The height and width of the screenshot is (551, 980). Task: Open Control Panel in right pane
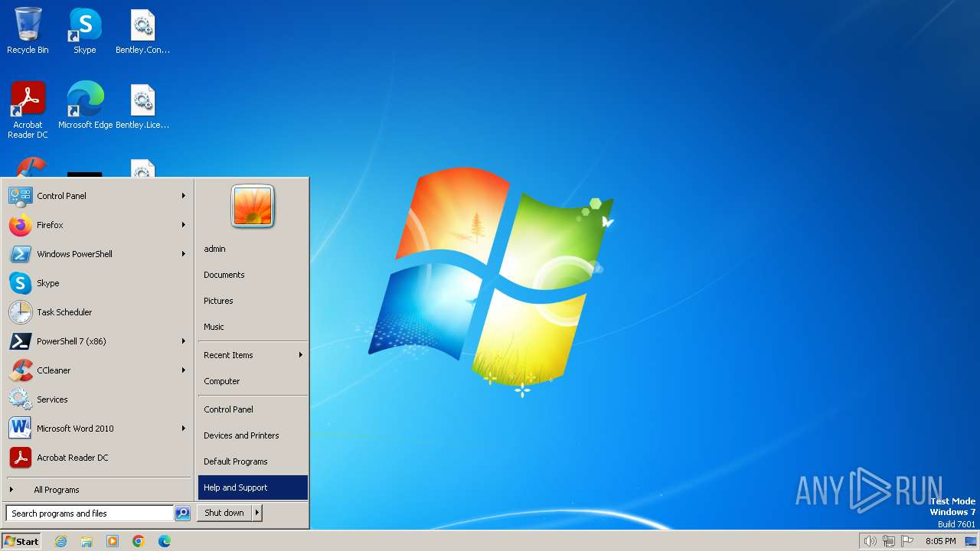click(253, 409)
